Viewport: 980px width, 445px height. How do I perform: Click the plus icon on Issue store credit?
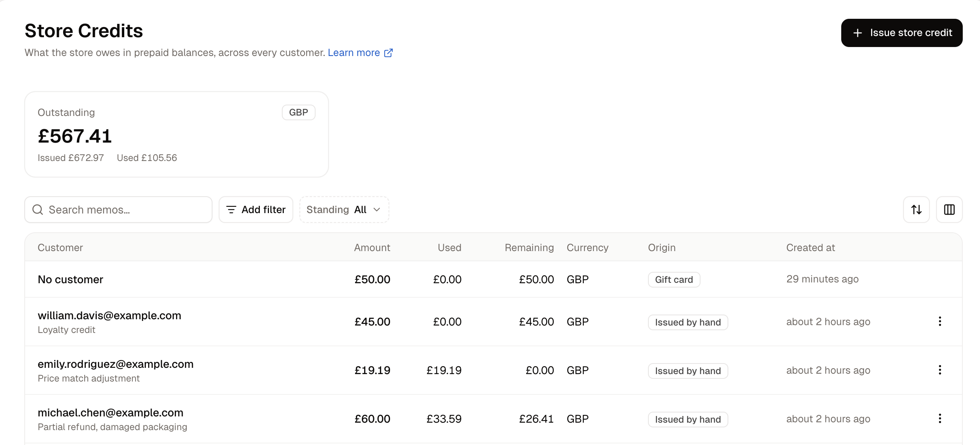click(857, 33)
